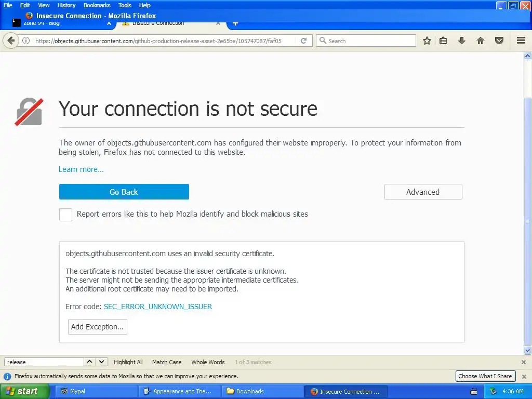This screenshot has width=532, height=399.
Task: Click Choose What I Share button
Action: tap(485, 376)
